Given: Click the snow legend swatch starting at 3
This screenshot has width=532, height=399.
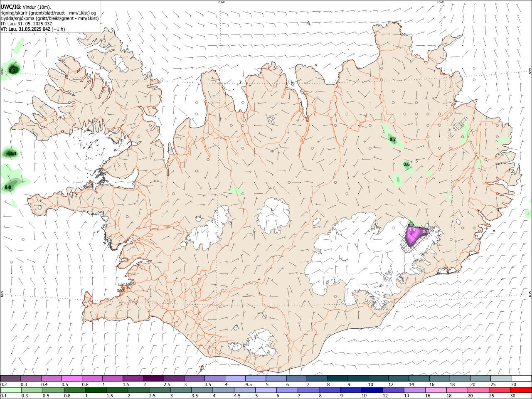Looking at the screenshot, I should (194, 379).
